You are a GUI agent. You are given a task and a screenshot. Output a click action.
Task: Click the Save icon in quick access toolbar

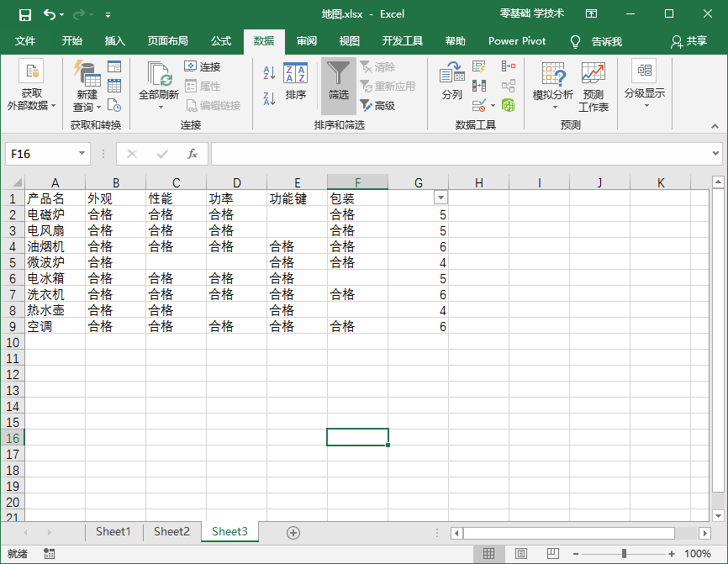pyautogui.click(x=24, y=13)
